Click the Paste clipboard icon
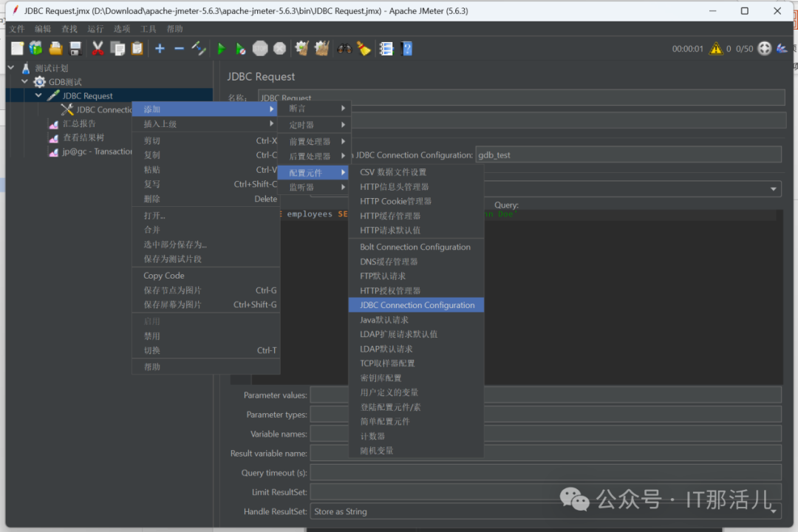The width and height of the screenshot is (798, 532). click(137, 48)
